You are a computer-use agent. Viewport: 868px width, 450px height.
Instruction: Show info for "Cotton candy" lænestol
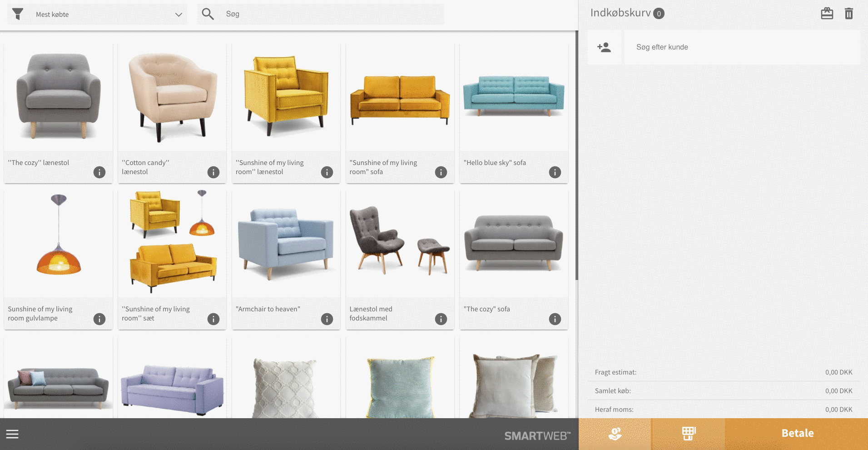[x=213, y=172]
